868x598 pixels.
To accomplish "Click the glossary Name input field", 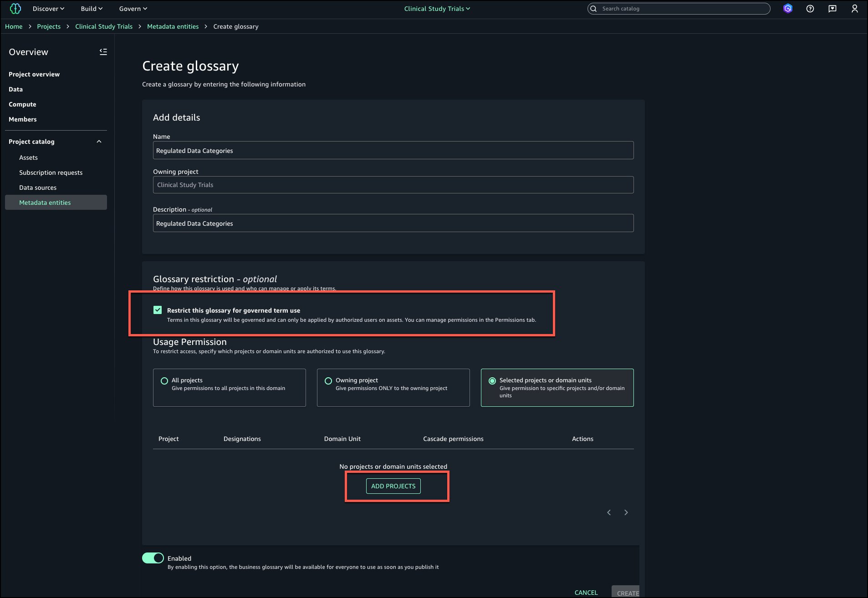I will click(x=393, y=151).
